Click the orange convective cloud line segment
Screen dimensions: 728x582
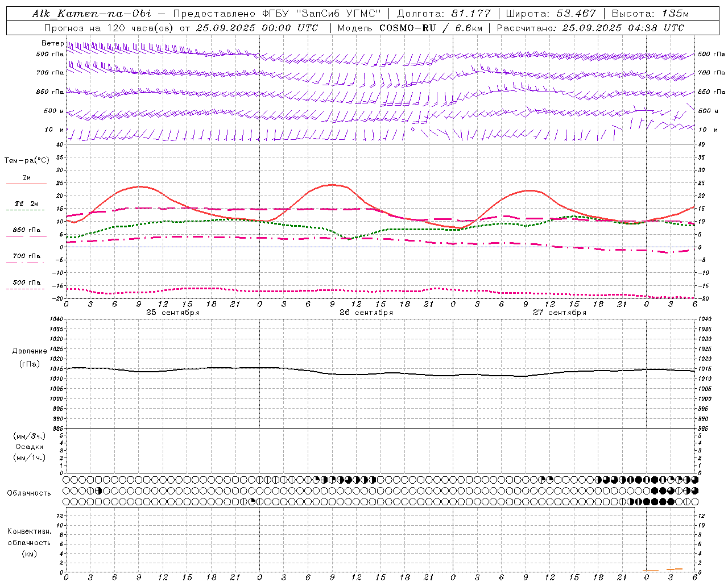[x=675, y=569]
